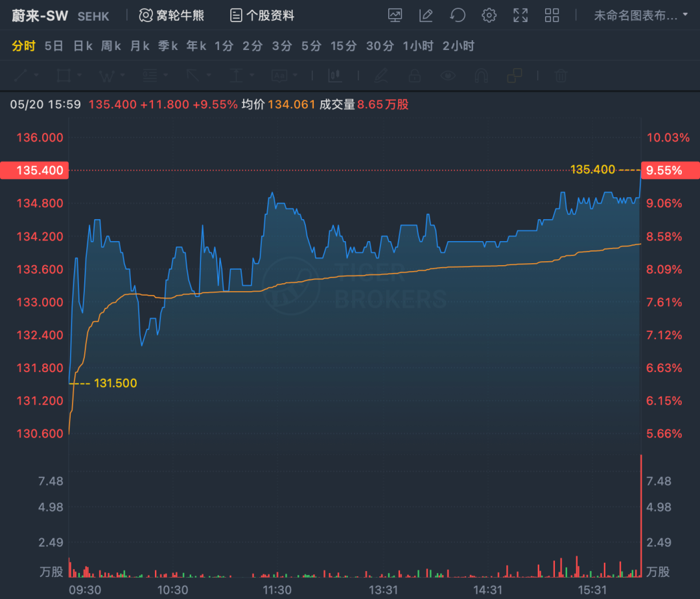Expand the rectangle tool dropdown arrow

[79, 75]
